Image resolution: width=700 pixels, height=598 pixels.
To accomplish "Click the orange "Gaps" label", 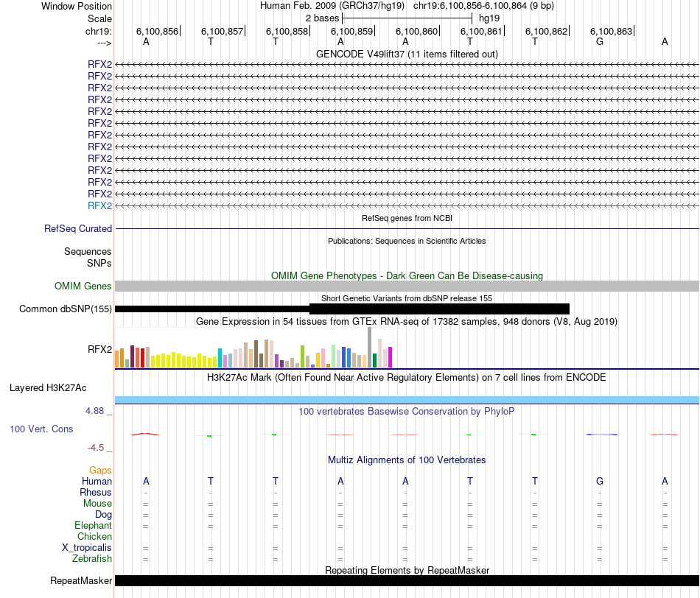I will pyautogui.click(x=100, y=470).
